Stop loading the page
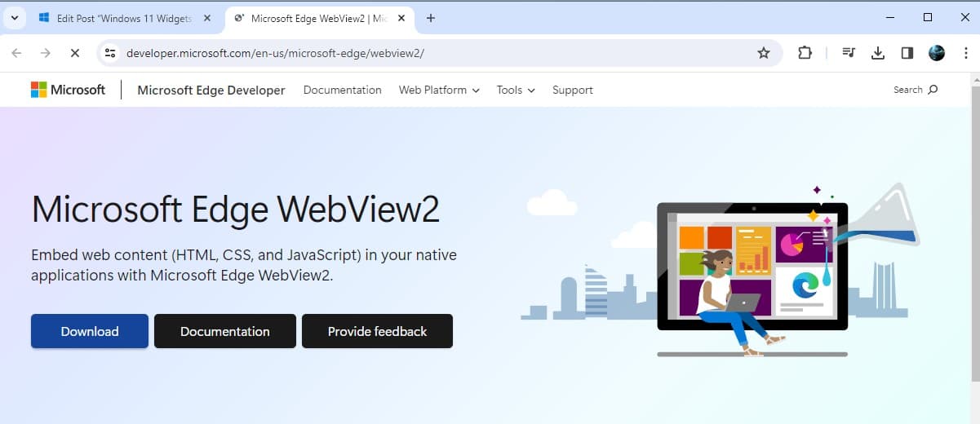 click(x=74, y=53)
